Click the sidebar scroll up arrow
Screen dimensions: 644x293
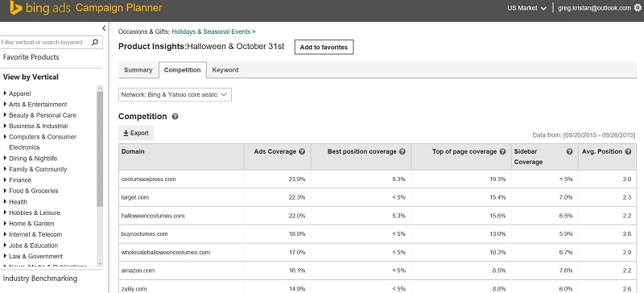click(x=100, y=89)
